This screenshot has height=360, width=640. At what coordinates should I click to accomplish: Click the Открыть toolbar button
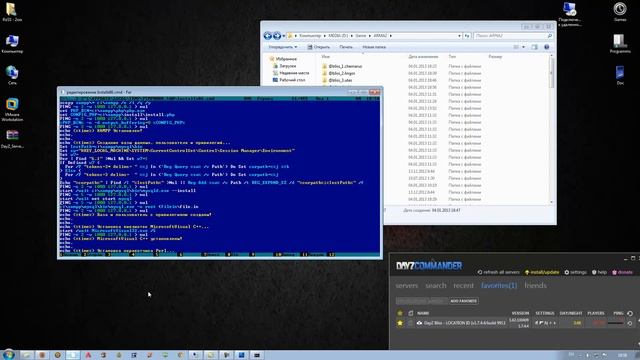click(x=318, y=47)
